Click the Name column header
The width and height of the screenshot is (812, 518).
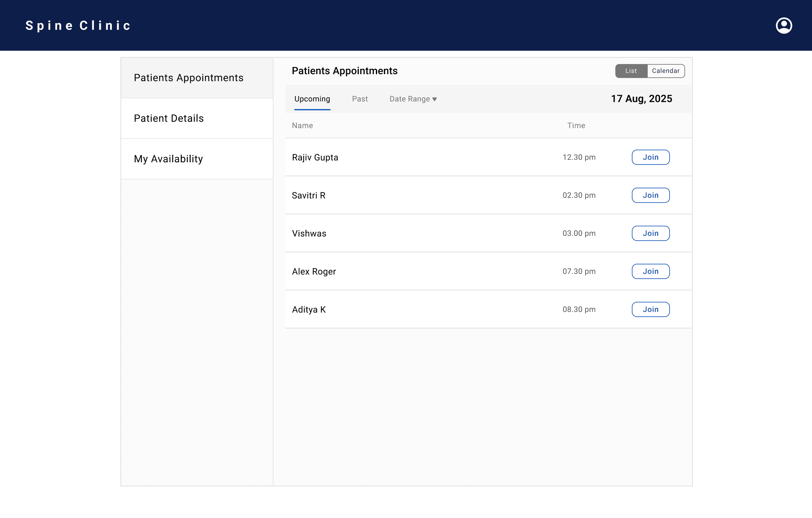coord(302,126)
